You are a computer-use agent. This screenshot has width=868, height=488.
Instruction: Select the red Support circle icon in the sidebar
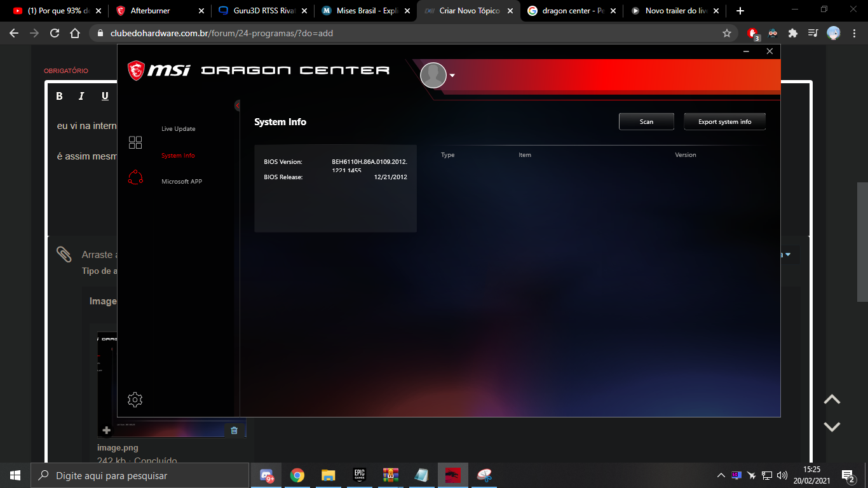click(135, 177)
